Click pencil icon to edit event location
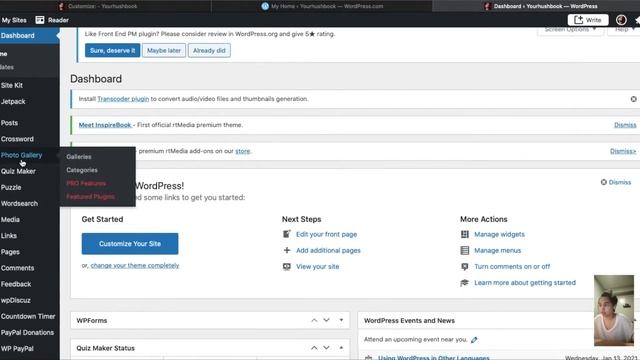 tap(474, 340)
